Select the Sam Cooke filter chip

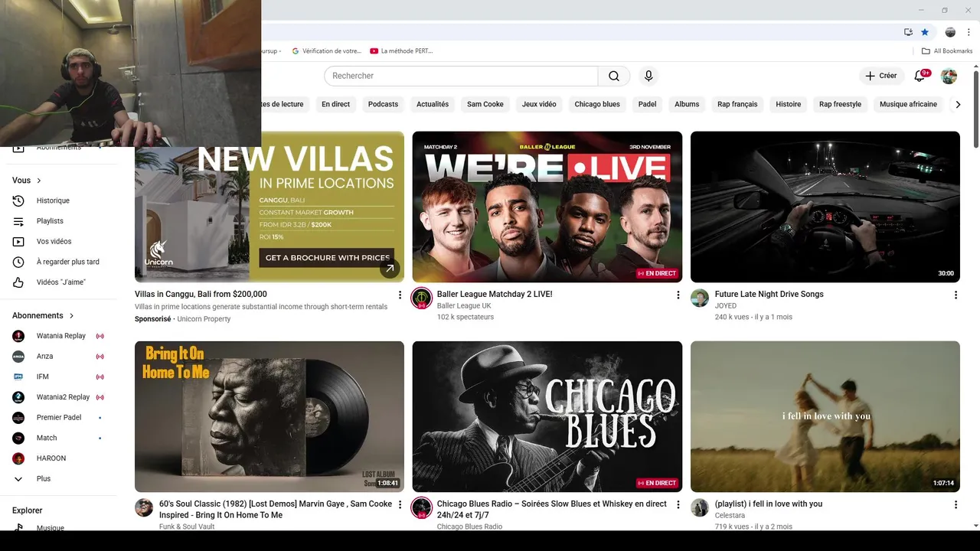tap(485, 104)
